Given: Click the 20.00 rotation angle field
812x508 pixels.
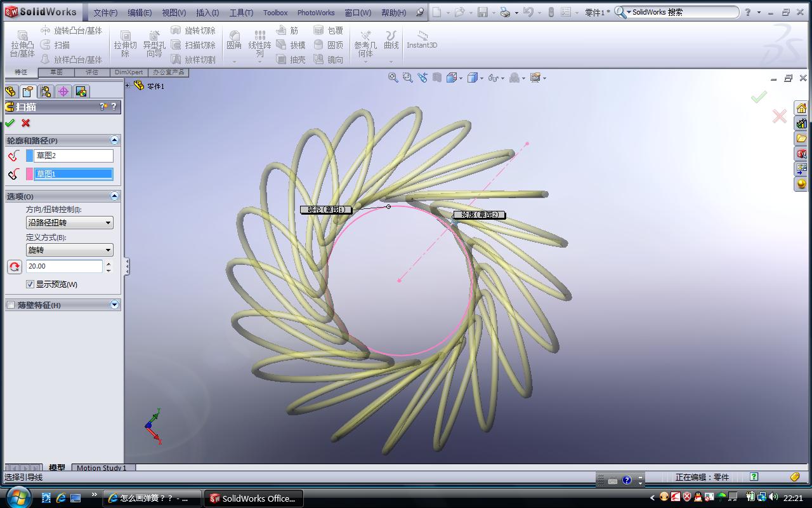Looking at the screenshot, I should point(64,267).
